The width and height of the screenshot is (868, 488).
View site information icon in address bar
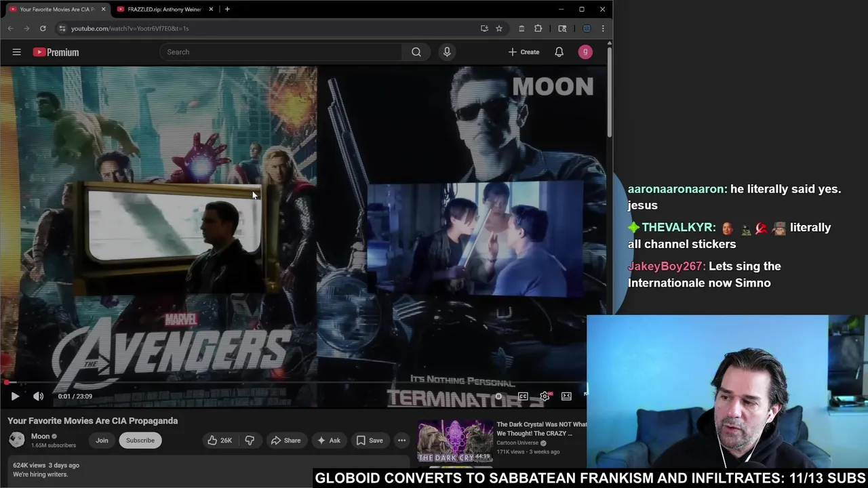click(x=62, y=28)
